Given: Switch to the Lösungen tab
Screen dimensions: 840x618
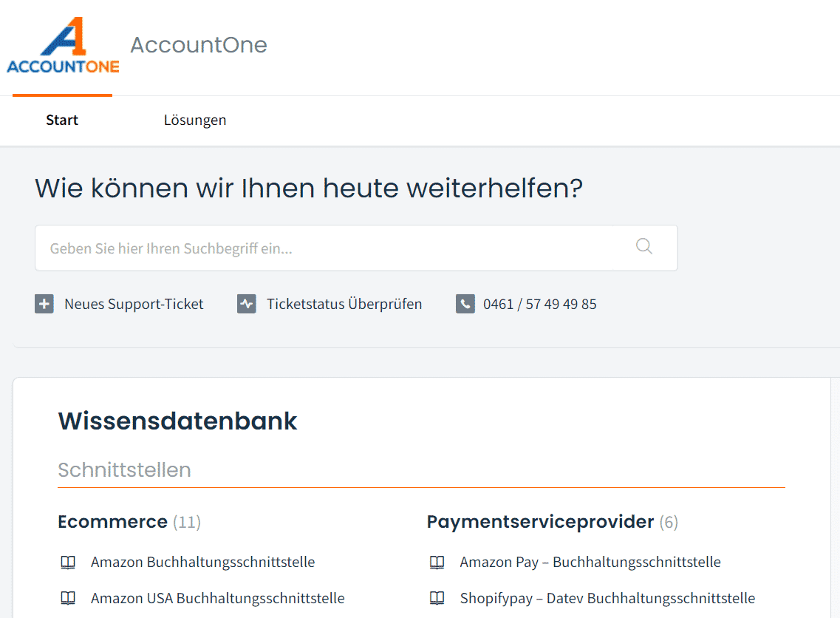Looking at the screenshot, I should pyautogui.click(x=195, y=120).
